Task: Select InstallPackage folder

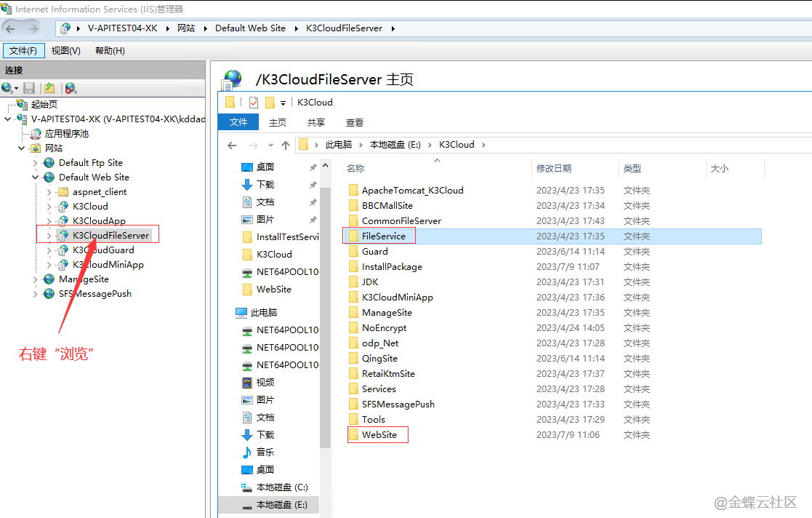Action: 392,266
